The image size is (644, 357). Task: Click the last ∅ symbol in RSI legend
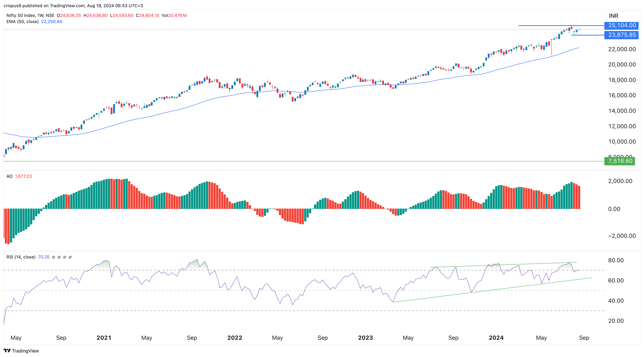70,257
